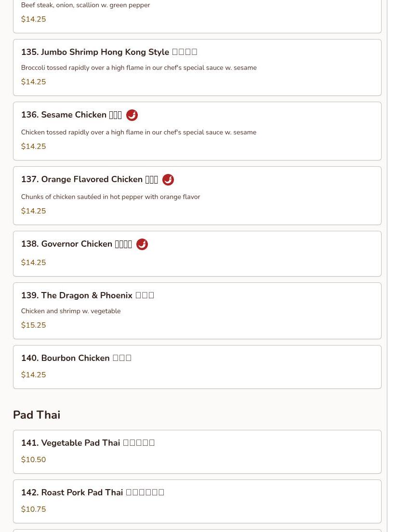Click the Chicken and shrimp w. vegetable description
The height and width of the screenshot is (532, 397).
pyautogui.click(x=71, y=311)
